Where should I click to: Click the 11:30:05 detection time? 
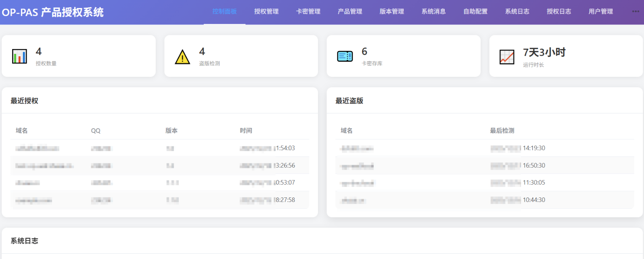point(534,183)
